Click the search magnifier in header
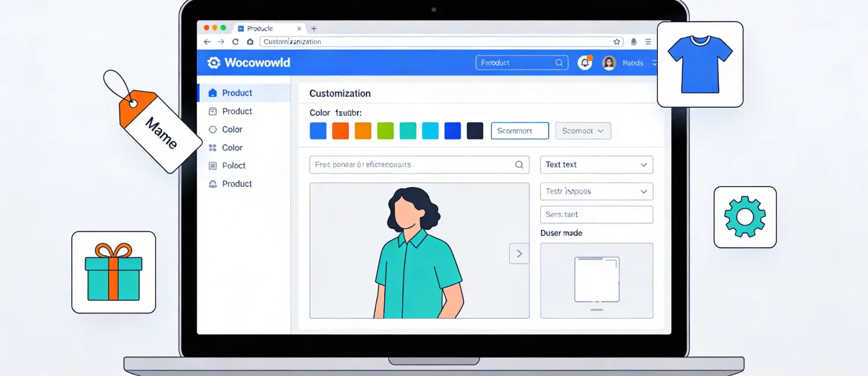Screen dimensions: 868x376 pyautogui.click(x=559, y=63)
